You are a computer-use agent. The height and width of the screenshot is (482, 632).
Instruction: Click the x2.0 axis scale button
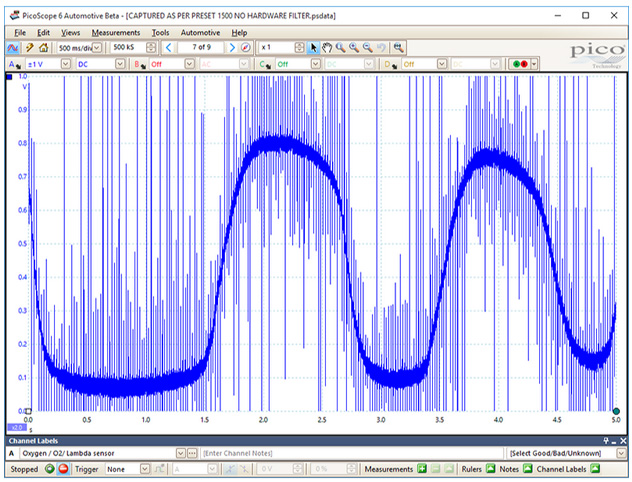tap(16, 428)
